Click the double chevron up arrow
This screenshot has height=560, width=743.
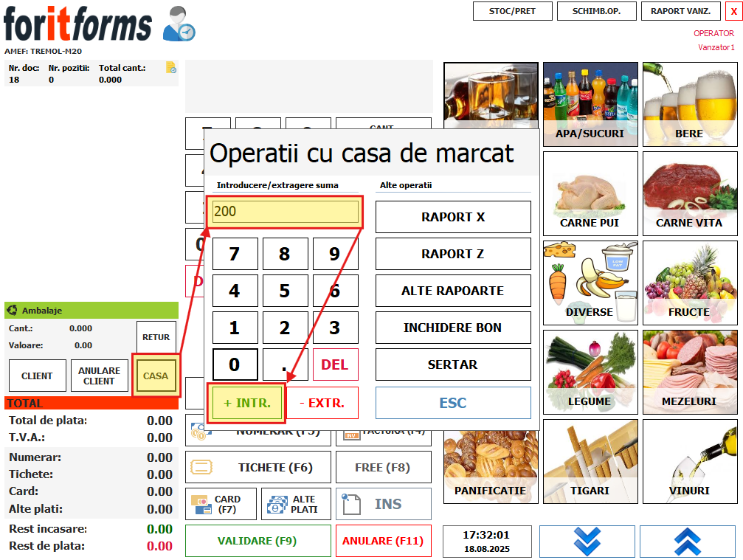coord(688,541)
